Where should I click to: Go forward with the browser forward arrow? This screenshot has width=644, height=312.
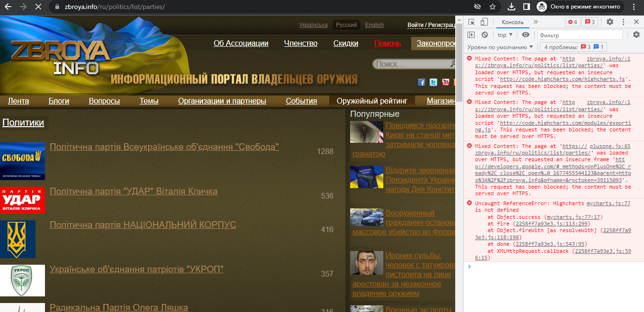[x=23, y=7]
